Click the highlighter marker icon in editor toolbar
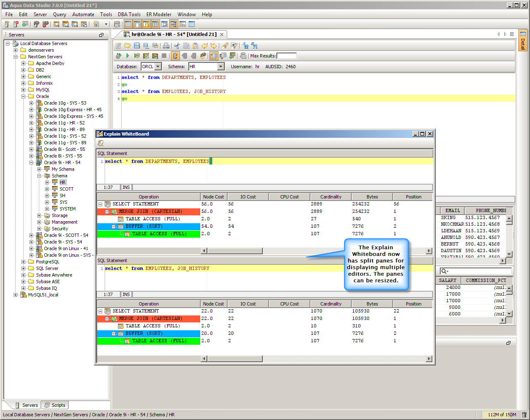This screenshot has width=530, height=420. [x=225, y=46]
